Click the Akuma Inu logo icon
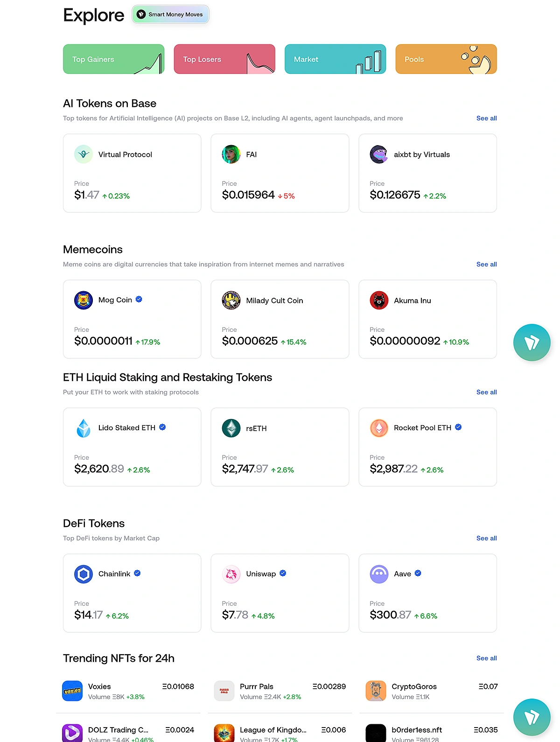Screen dimensions: 560x742 click(379, 301)
